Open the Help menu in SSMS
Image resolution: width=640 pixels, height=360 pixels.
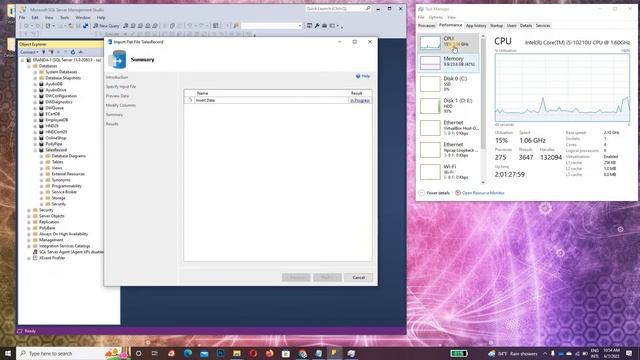[101, 18]
